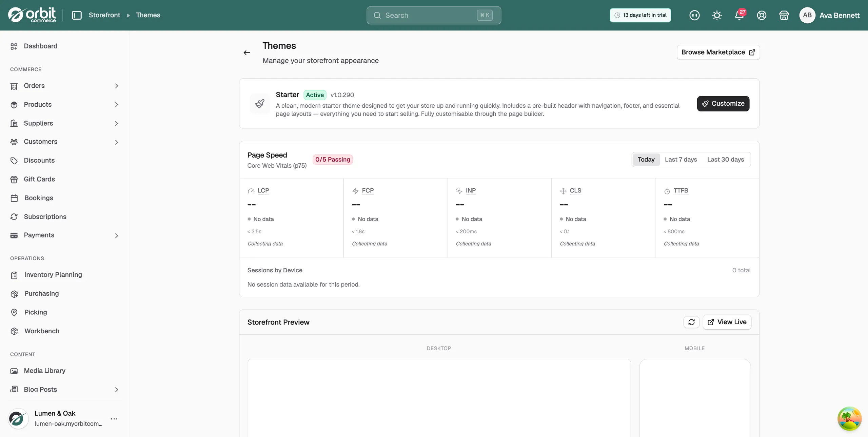Click the Orbit Commerce logo
This screenshot has height=437, width=868.
[32, 15]
